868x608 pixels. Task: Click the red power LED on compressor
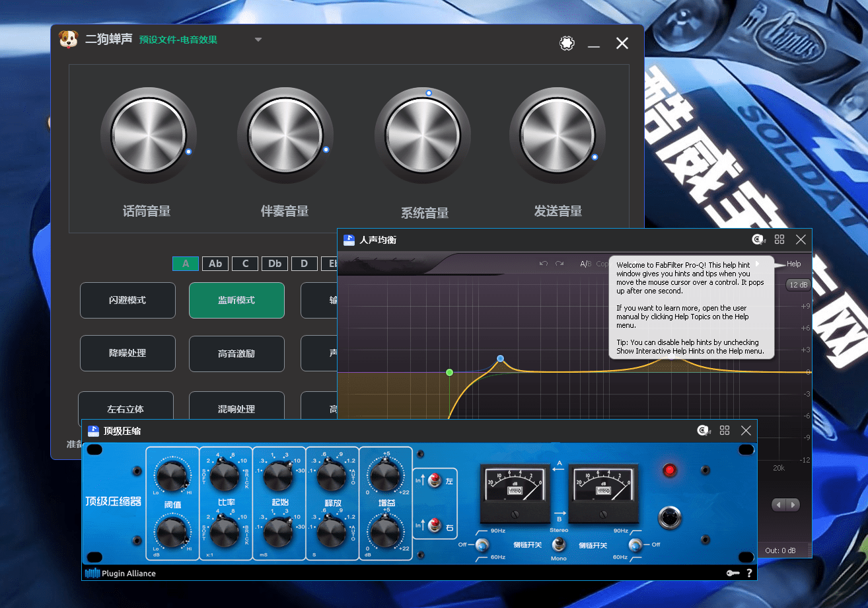(670, 470)
